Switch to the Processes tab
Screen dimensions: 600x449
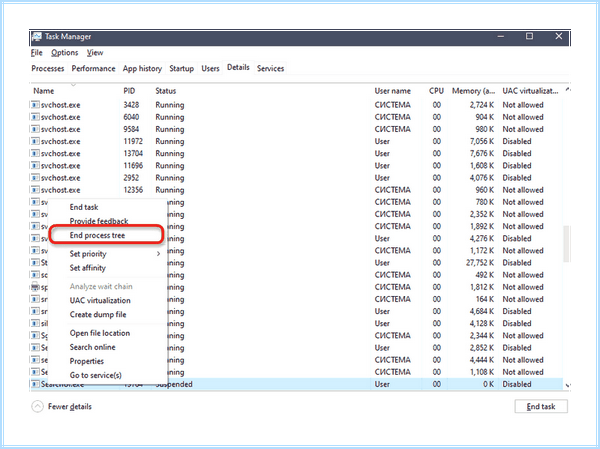[x=48, y=69]
